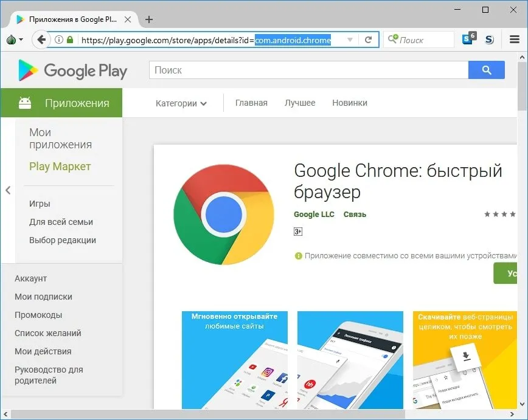Click text Приложение совместимо со всеми вашими устройствами
528x420 pixels.
point(411,256)
